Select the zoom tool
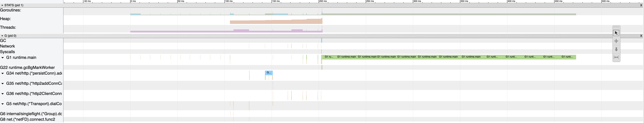This screenshot has height=123, width=644. 616,49
